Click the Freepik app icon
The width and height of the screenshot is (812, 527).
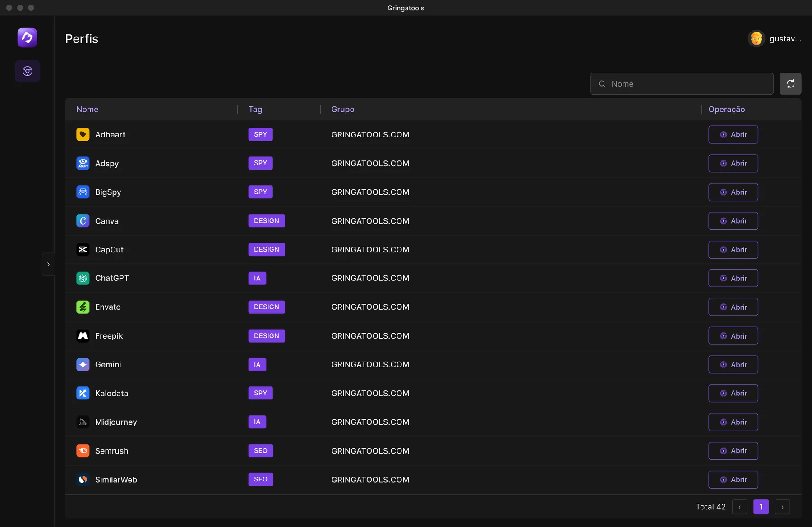pos(83,336)
